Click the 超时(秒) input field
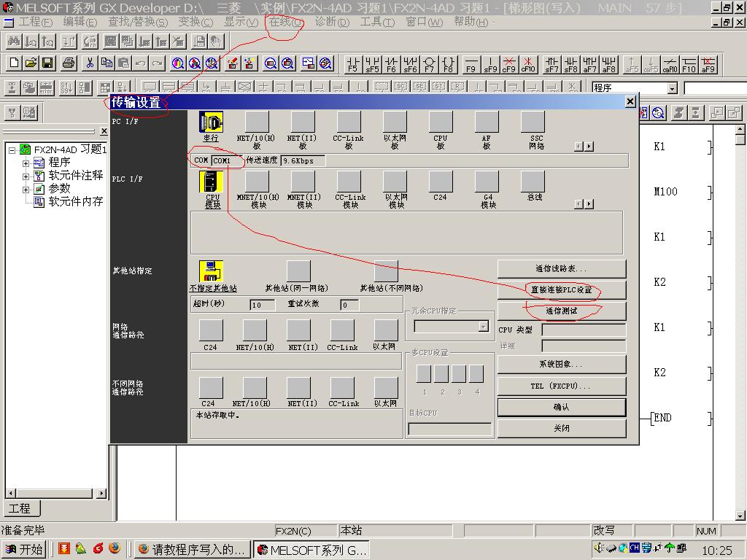747x560 pixels. pos(263,305)
